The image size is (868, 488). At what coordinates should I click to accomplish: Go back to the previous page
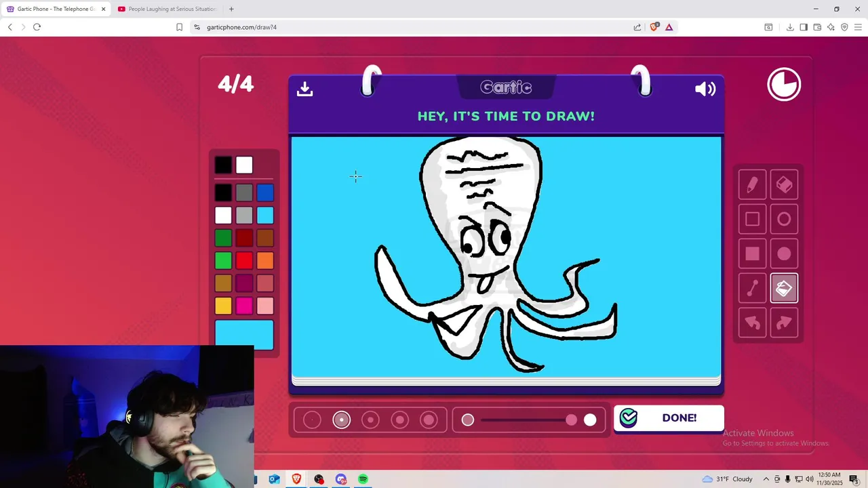click(9, 27)
